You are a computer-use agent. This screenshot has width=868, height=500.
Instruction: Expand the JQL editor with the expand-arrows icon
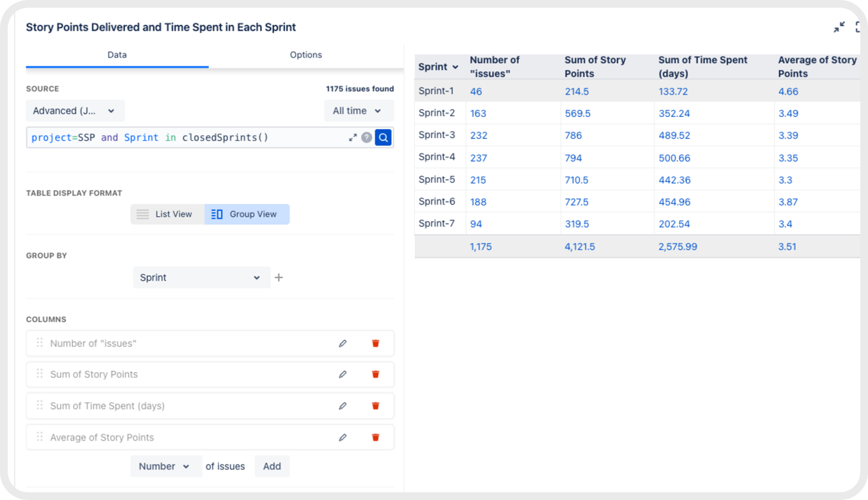click(352, 137)
